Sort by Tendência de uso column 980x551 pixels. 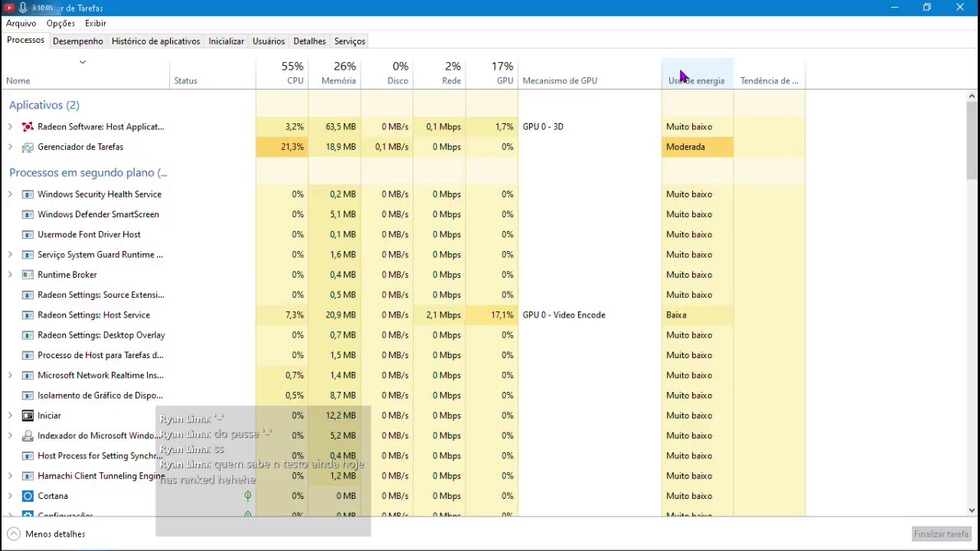point(769,74)
